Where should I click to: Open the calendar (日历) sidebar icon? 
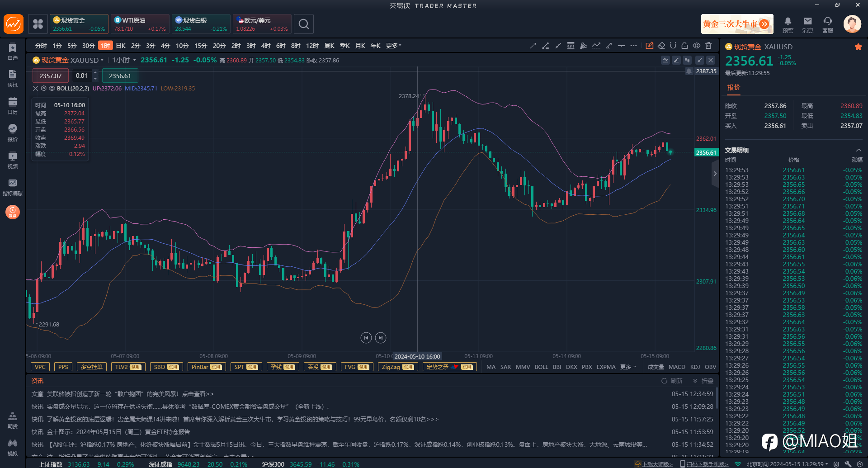tap(13, 105)
